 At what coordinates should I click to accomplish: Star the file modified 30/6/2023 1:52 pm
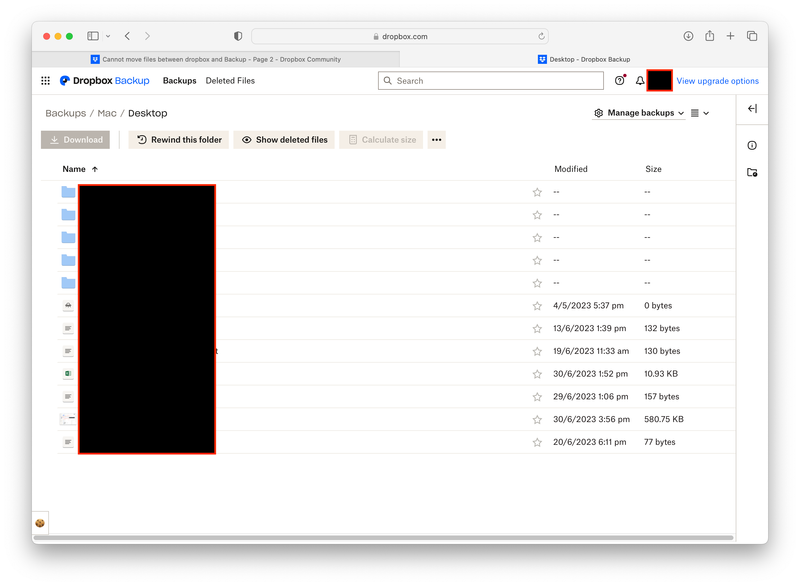537,374
